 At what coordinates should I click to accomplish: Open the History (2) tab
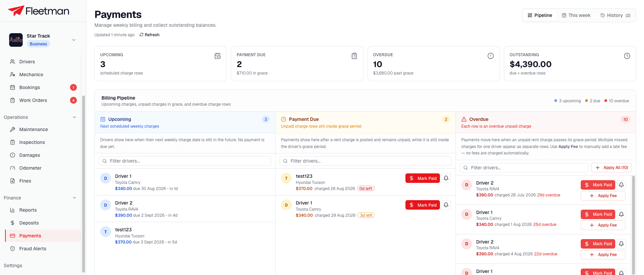[615, 15]
